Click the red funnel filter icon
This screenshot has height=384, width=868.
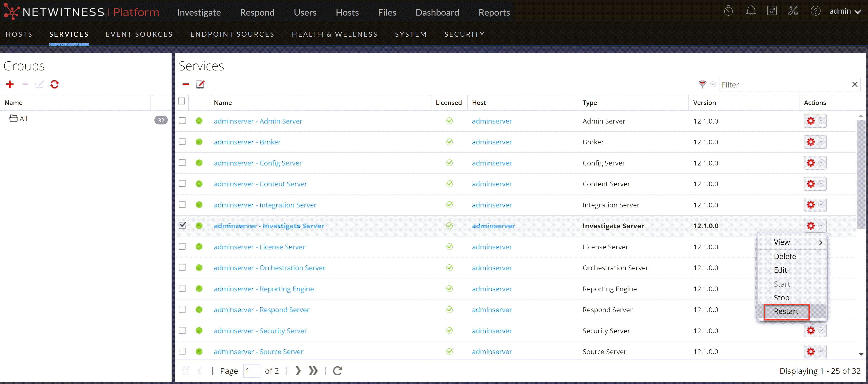(702, 84)
